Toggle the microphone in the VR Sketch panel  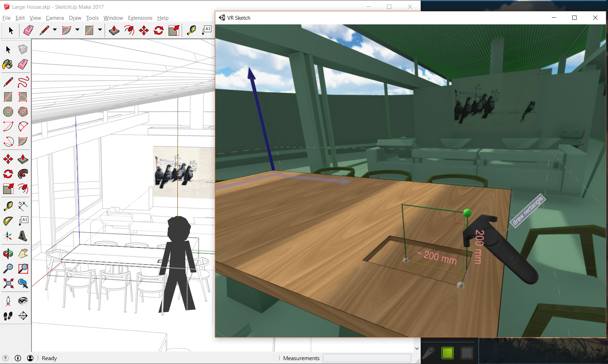[430, 353]
